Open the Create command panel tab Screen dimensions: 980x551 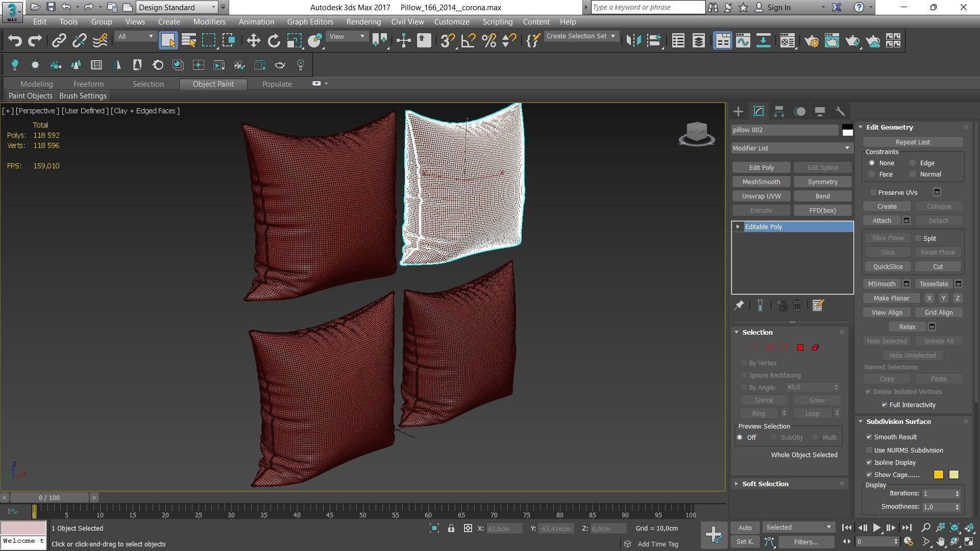click(738, 111)
